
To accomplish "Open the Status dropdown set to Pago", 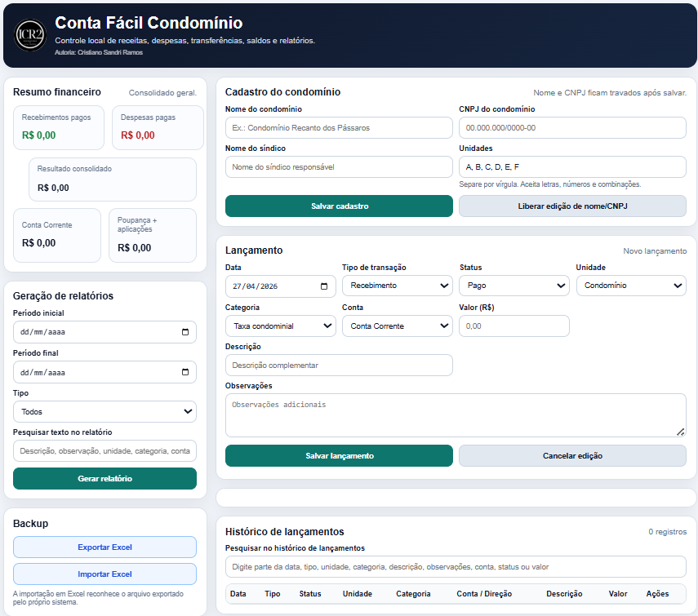I will tap(514, 286).
